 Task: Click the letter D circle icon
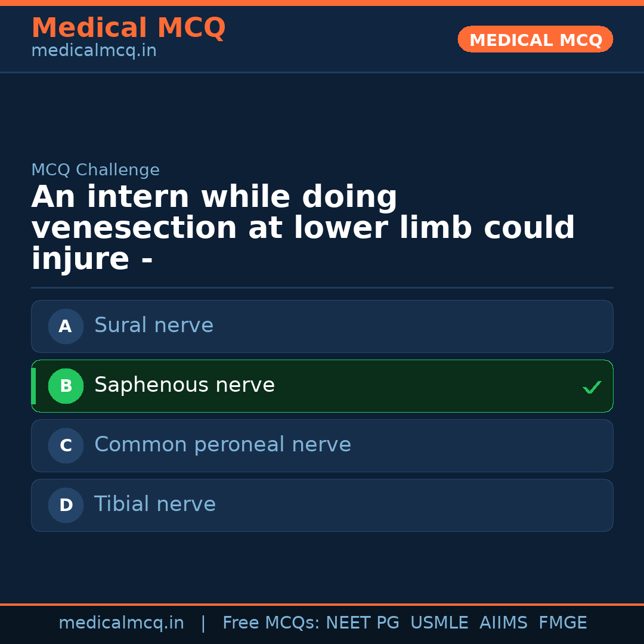pos(66,505)
